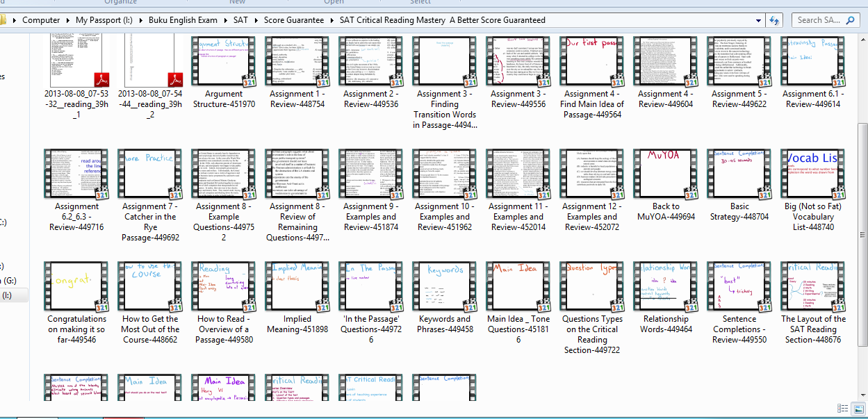Screen dimensions: 868x419
Task: Select the highlighted (I:) drive in the navigation pane
Action: (x=15, y=295)
